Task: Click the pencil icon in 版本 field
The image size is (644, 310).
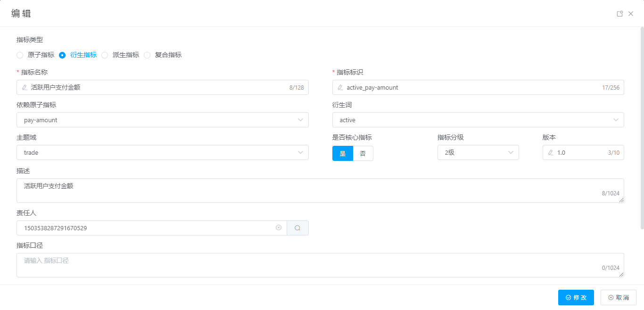Action: 551,152
